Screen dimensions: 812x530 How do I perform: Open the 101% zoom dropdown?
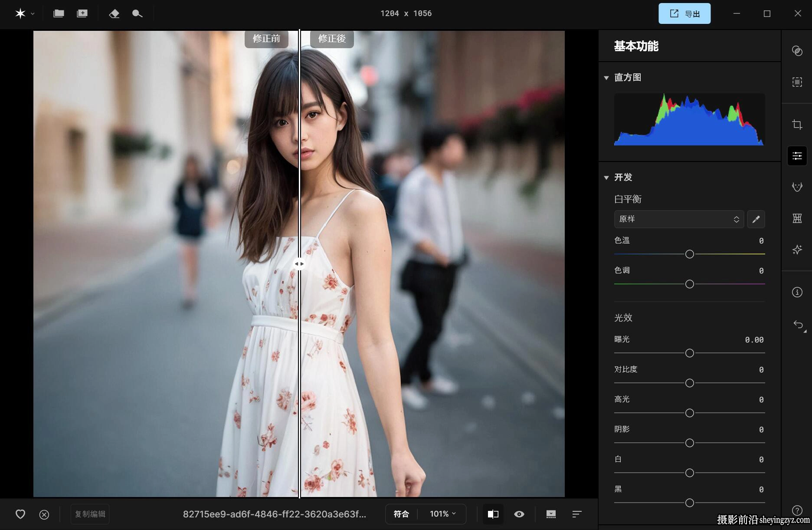(x=442, y=514)
